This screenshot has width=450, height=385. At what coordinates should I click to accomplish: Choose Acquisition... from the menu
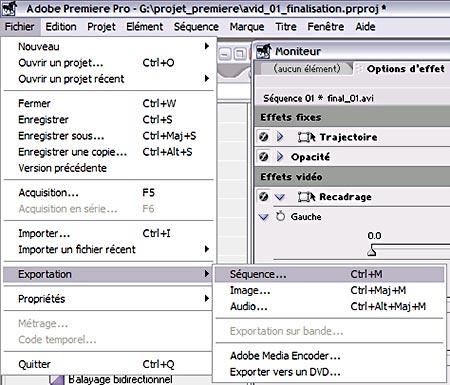pos(109,193)
